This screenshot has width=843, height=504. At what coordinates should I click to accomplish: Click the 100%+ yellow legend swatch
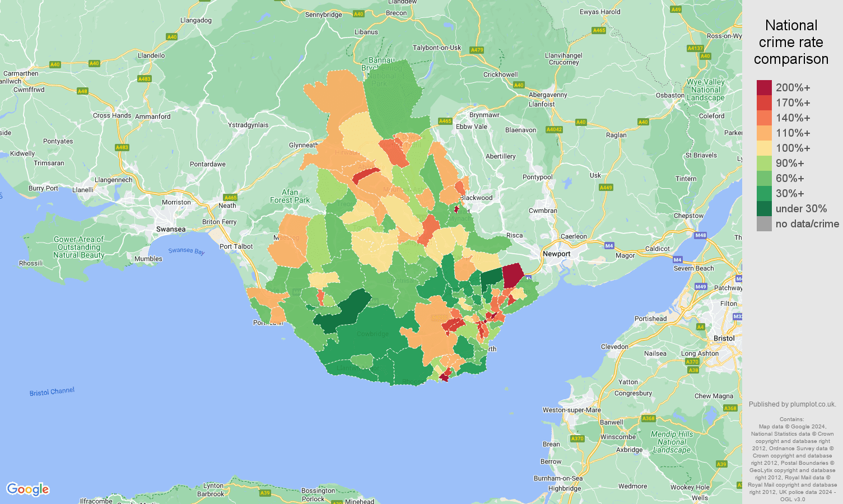764,148
